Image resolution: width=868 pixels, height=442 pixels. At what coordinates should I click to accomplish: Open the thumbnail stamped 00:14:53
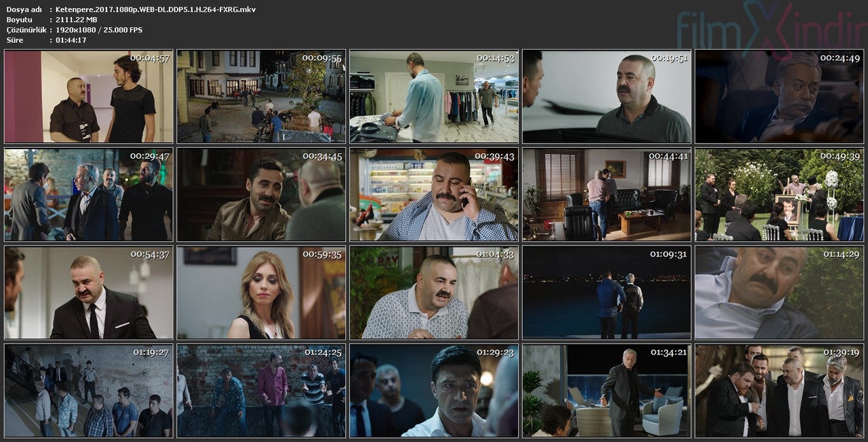point(434,96)
